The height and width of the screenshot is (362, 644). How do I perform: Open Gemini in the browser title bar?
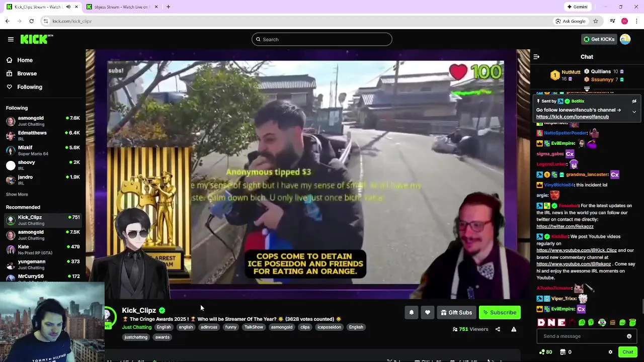pos(577,7)
